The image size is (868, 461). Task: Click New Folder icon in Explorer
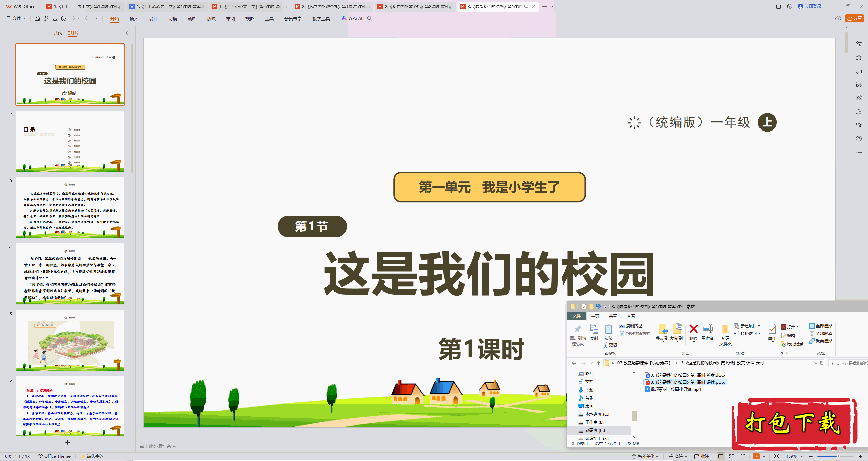click(x=725, y=335)
